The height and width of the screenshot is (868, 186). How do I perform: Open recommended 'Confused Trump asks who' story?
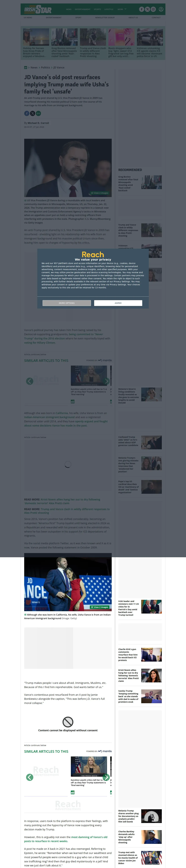(x=140, y=442)
